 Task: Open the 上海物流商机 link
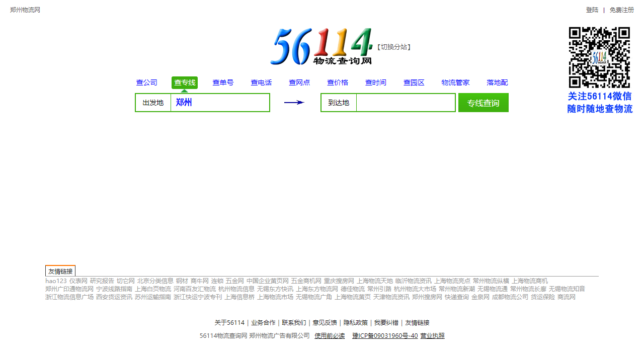[530, 281]
